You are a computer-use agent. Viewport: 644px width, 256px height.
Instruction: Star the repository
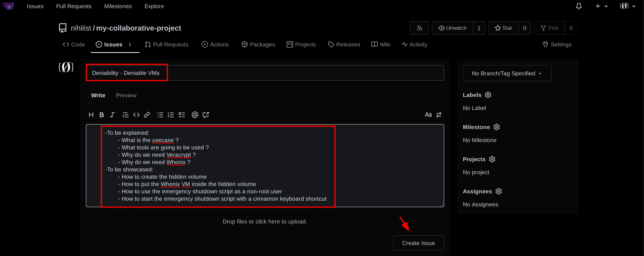[x=504, y=28]
